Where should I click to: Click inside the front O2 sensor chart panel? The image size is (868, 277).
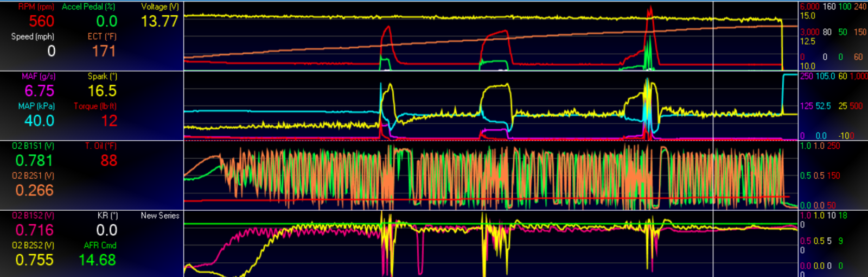[x=491, y=175]
